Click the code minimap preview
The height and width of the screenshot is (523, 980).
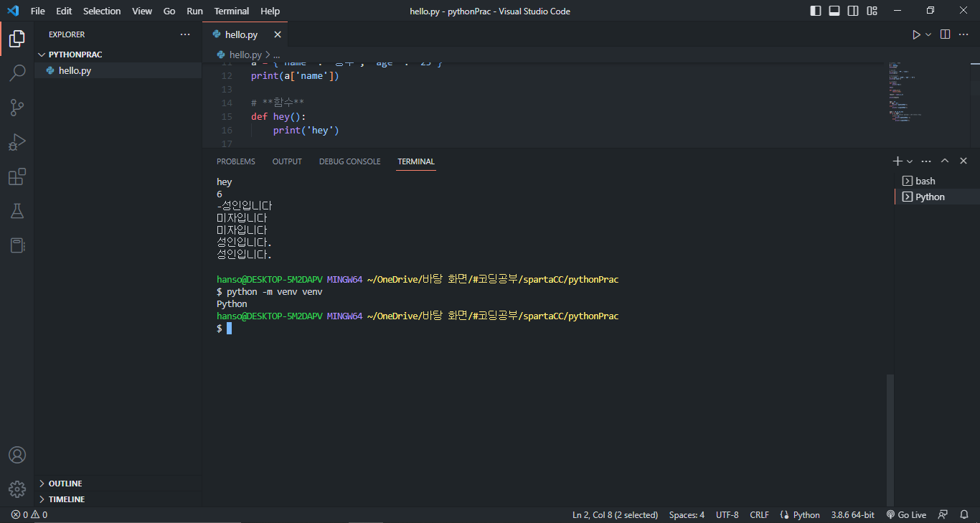pos(907,92)
